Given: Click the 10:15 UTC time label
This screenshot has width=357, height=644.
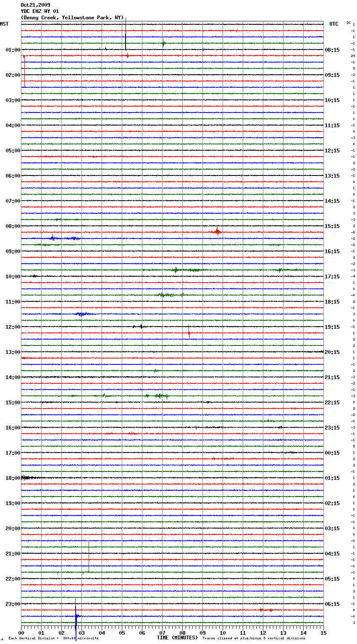Looking at the screenshot, I should click(332, 100).
